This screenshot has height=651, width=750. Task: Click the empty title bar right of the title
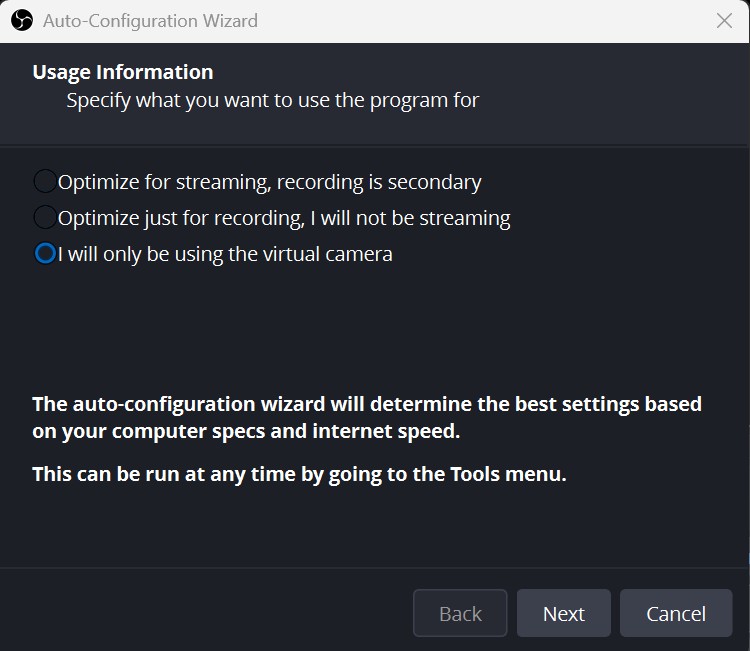point(480,20)
